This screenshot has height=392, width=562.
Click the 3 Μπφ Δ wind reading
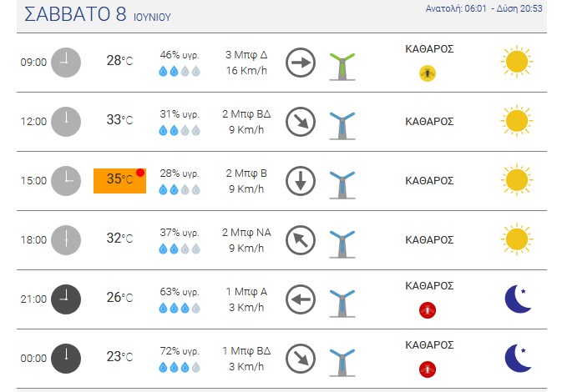pyautogui.click(x=246, y=55)
